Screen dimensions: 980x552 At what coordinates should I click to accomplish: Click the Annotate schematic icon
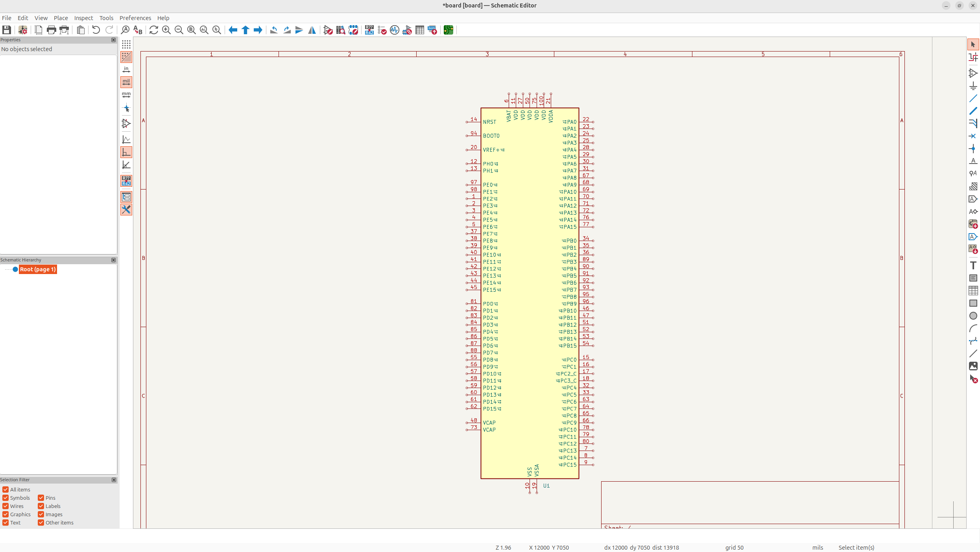point(369,30)
